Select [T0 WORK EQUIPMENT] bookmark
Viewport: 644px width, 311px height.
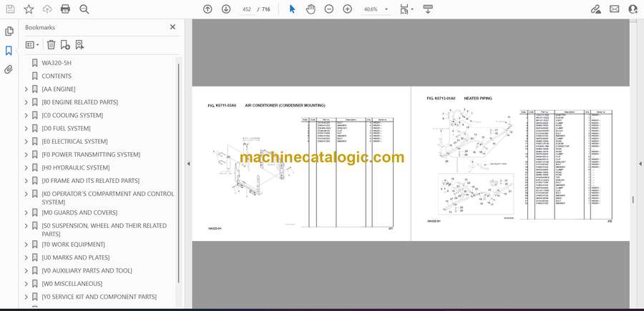[73, 245]
